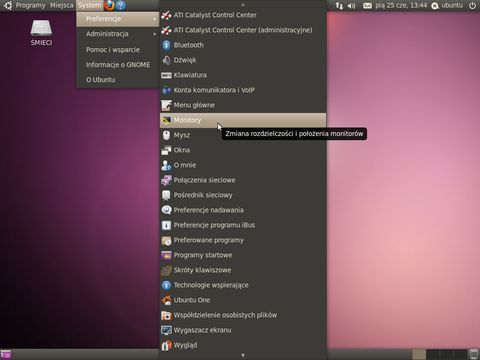Click the Preferencje nadawania icon
Image resolution: width=480 pixels, height=360 pixels.
(x=166, y=210)
